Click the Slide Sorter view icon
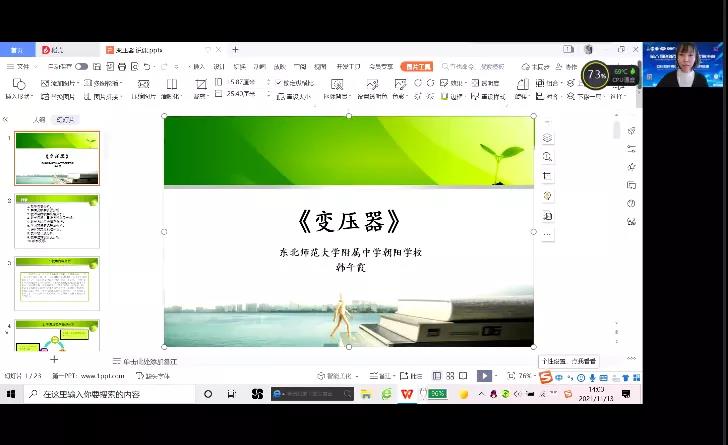Viewport: 728px width, 445px height. click(x=450, y=376)
